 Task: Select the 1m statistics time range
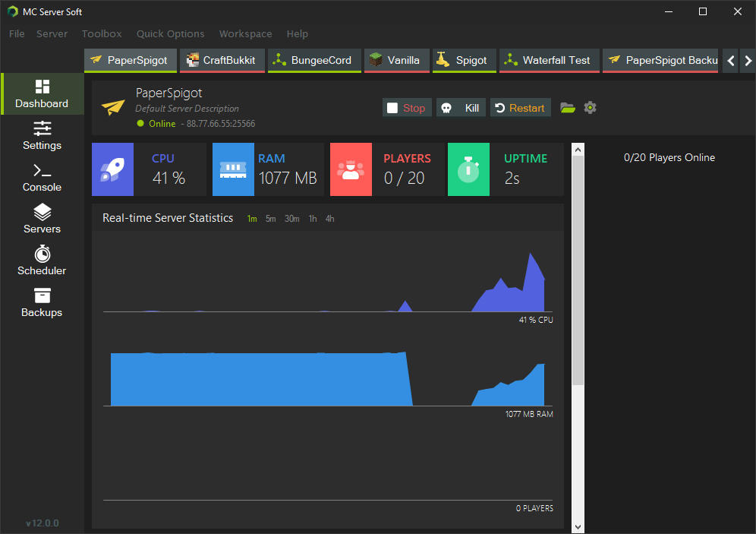click(252, 219)
